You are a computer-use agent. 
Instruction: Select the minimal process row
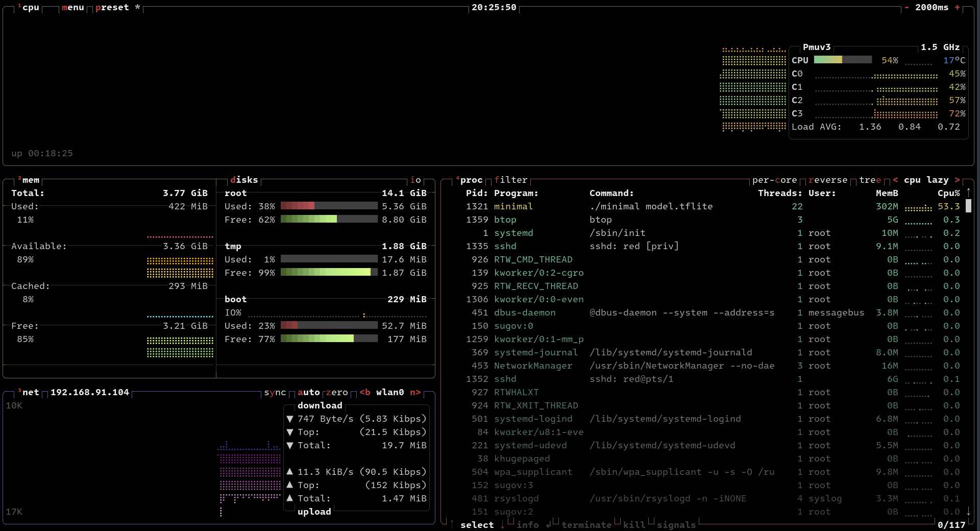click(x=713, y=207)
